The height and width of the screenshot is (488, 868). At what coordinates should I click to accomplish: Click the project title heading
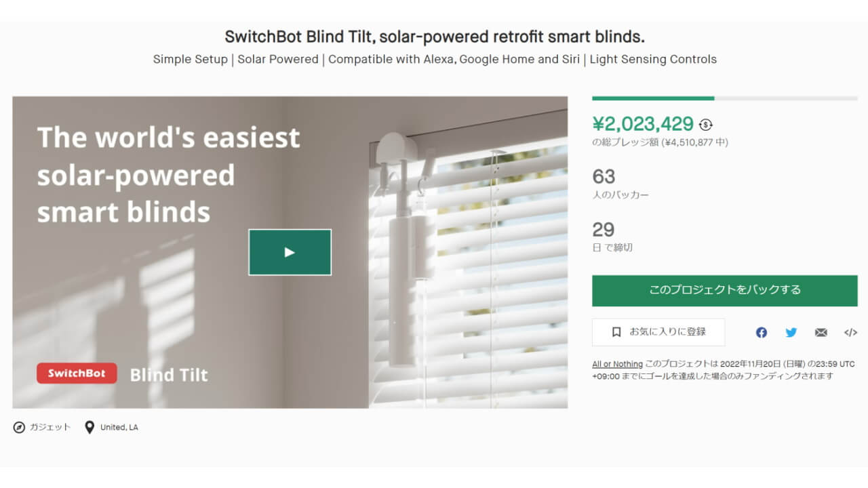[x=435, y=37]
